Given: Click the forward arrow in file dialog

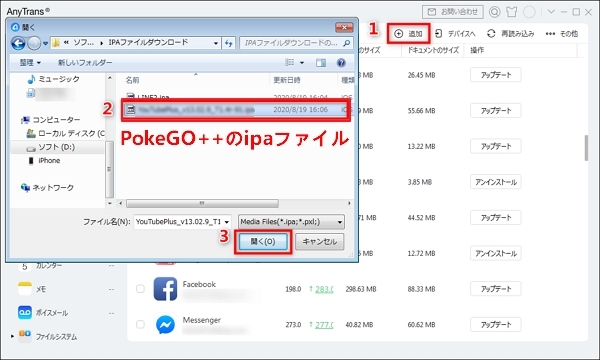Looking at the screenshot, I should pyautogui.click(x=34, y=43).
